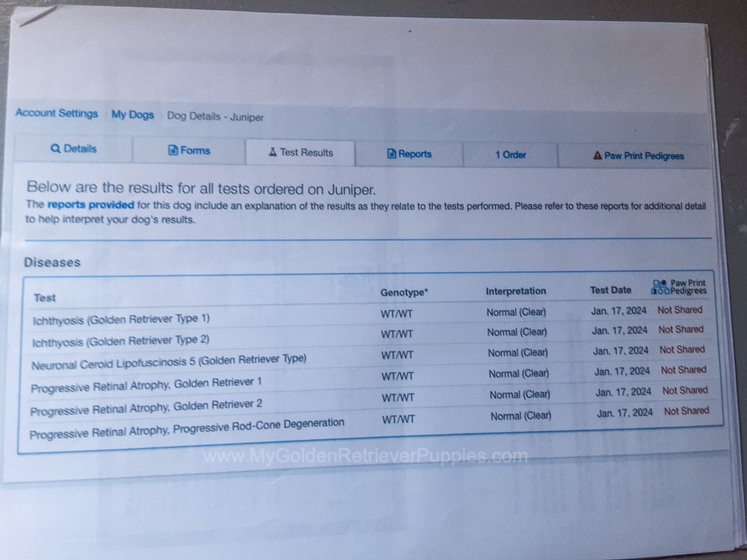Select the Genotype column header
This screenshot has height=560, width=747.
(x=404, y=292)
